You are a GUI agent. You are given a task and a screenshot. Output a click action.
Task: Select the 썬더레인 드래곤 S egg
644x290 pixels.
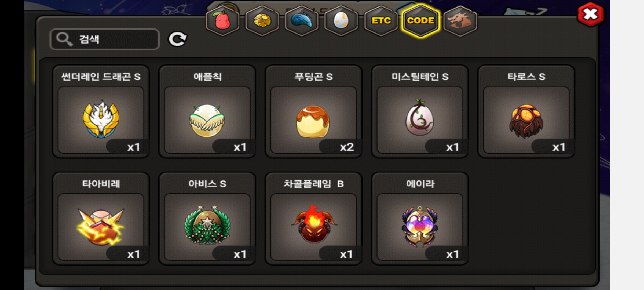click(x=101, y=111)
